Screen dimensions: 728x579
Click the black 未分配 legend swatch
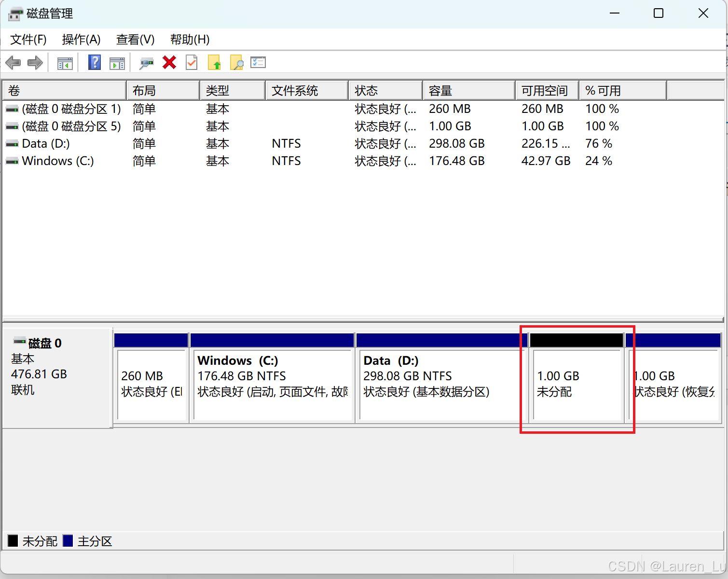pos(13,540)
